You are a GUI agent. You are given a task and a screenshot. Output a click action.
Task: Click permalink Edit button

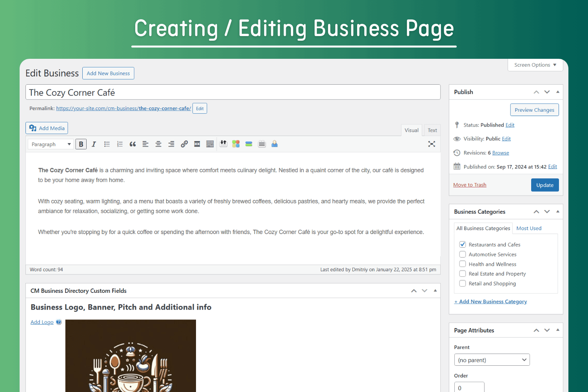200,109
